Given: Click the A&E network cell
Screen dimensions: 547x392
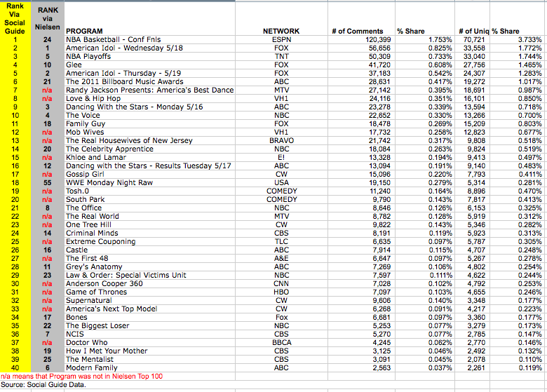Looking at the screenshot, I should tap(281, 259).
